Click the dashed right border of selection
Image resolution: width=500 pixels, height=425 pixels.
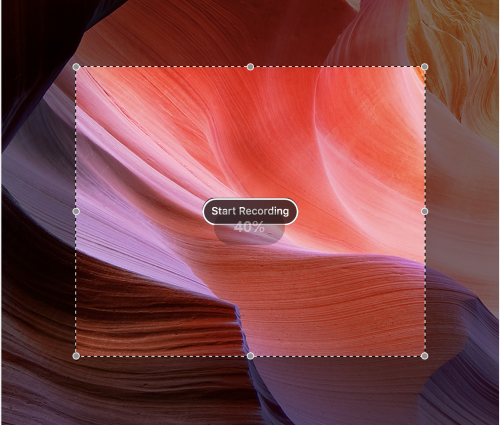425,140
